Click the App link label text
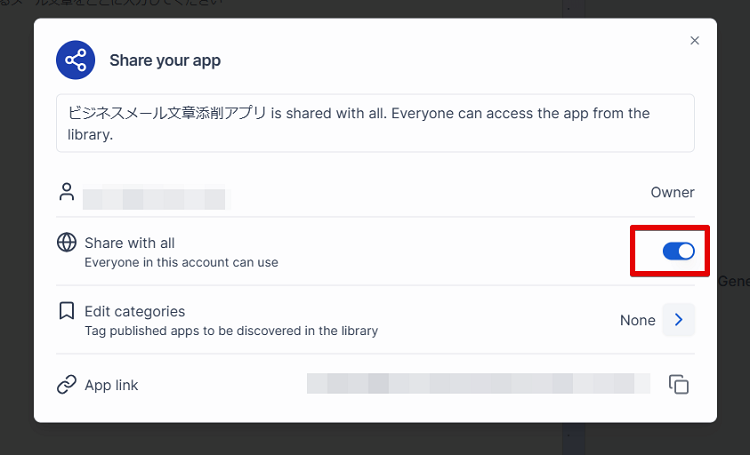Image resolution: width=750 pixels, height=455 pixels. [x=111, y=385]
